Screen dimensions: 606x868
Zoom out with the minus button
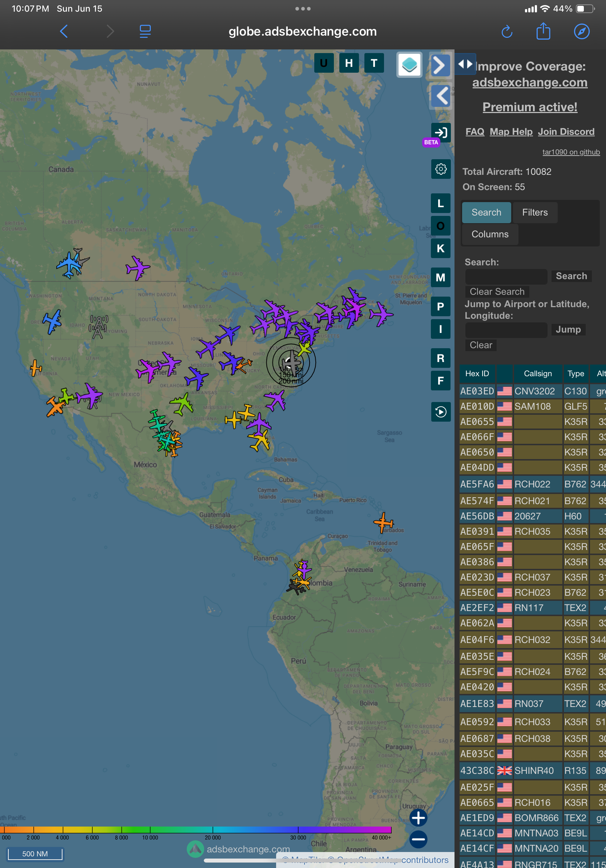point(418,840)
